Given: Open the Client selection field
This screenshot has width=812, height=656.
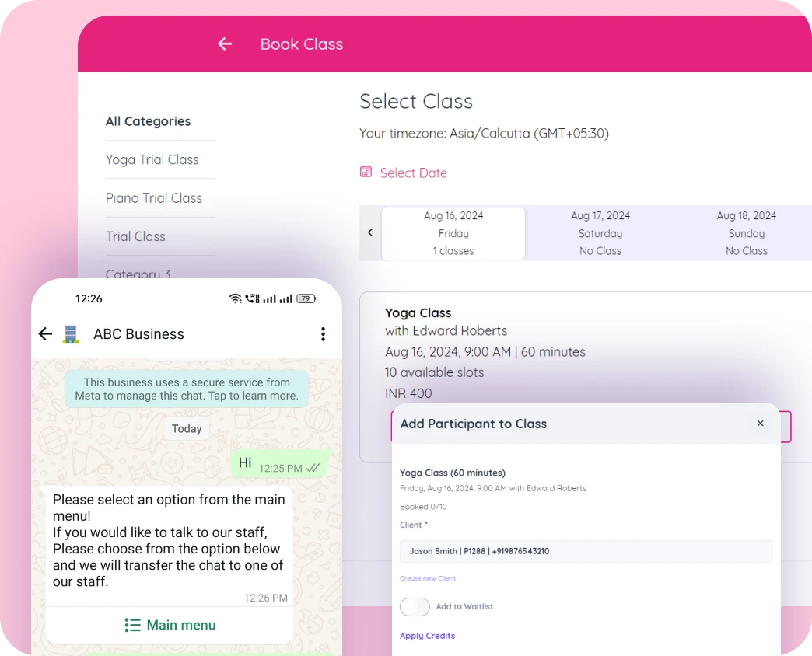Looking at the screenshot, I should click(586, 551).
